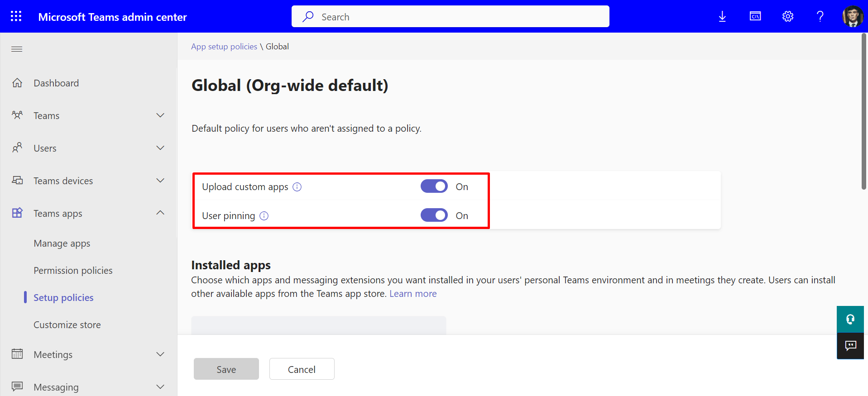Expand the Meetings menu chevron
The height and width of the screenshot is (396, 868).
(x=160, y=354)
